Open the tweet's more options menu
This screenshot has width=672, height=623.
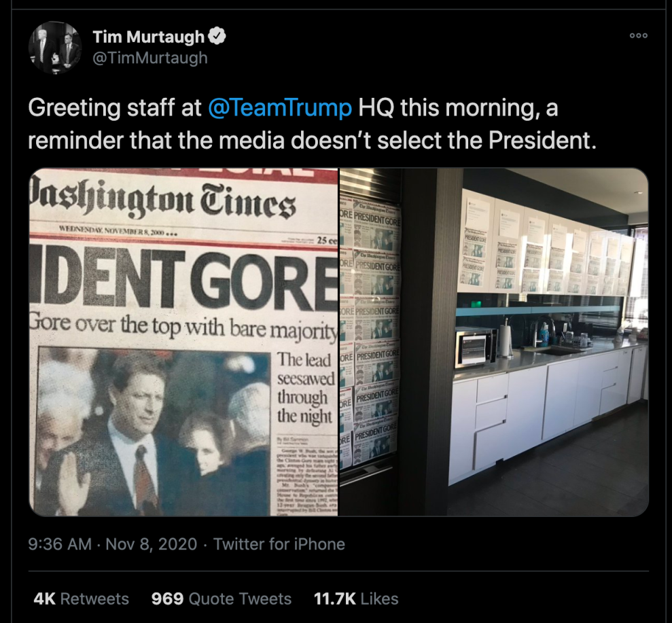[638, 35]
